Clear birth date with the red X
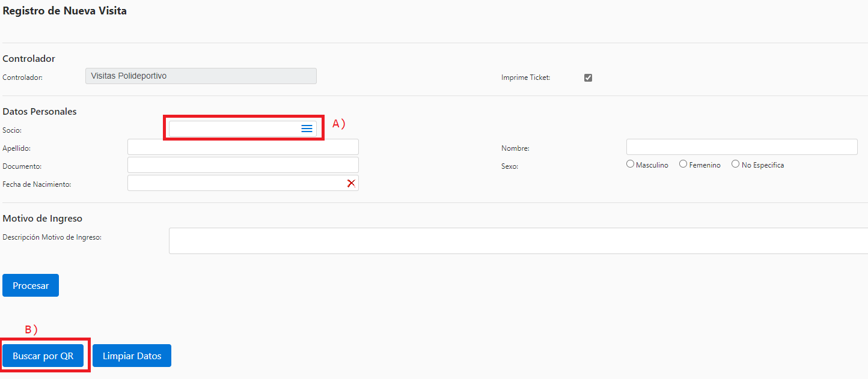This screenshot has width=868, height=379. (x=351, y=183)
